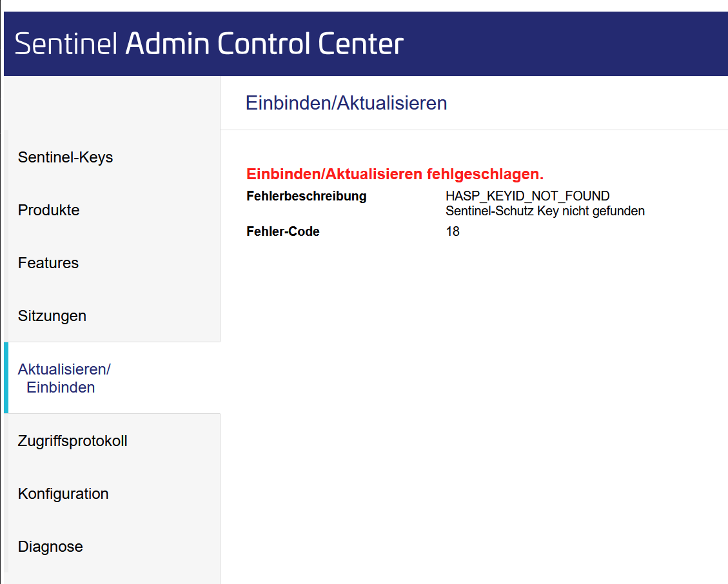Select Features in the navigation
Viewport: 728px width, 584px height.
pos(48,263)
